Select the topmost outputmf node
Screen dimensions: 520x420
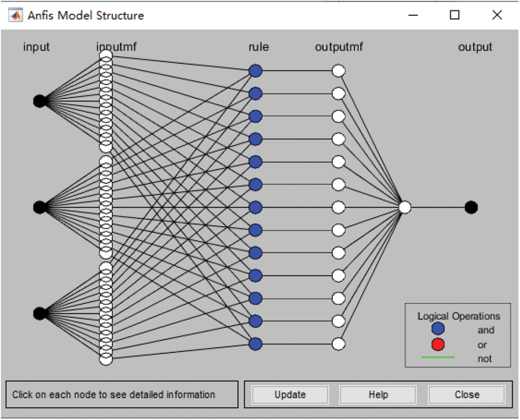(x=339, y=71)
